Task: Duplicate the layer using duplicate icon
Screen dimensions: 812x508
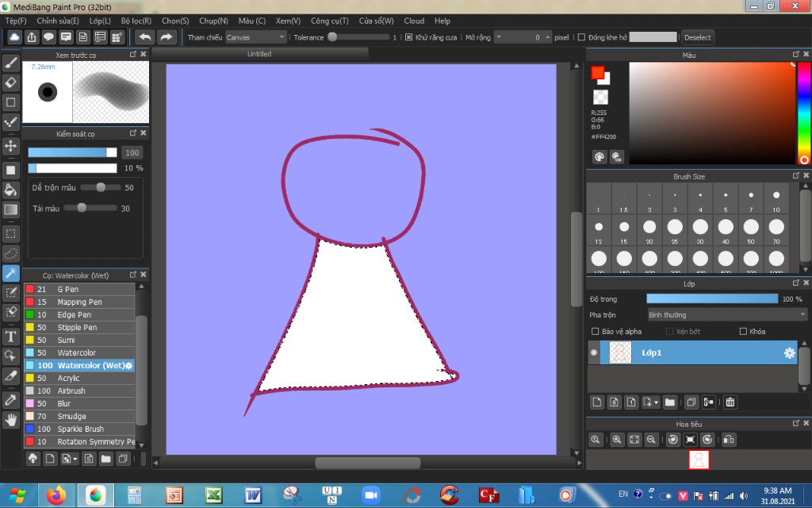Action: tap(691, 402)
